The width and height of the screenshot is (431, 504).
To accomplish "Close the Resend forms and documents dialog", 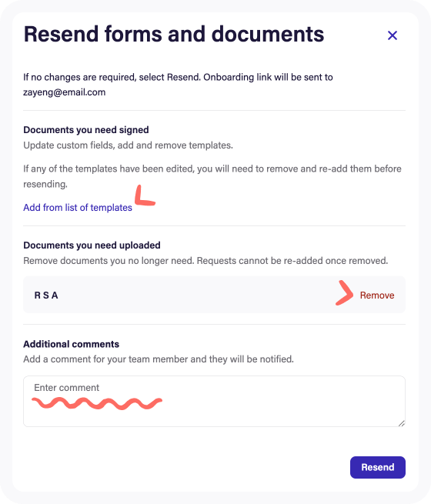I will coord(392,35).
